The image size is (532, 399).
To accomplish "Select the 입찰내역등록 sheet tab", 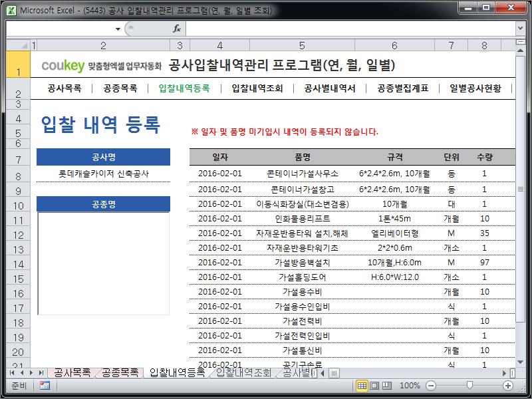I will pos(177,373).
